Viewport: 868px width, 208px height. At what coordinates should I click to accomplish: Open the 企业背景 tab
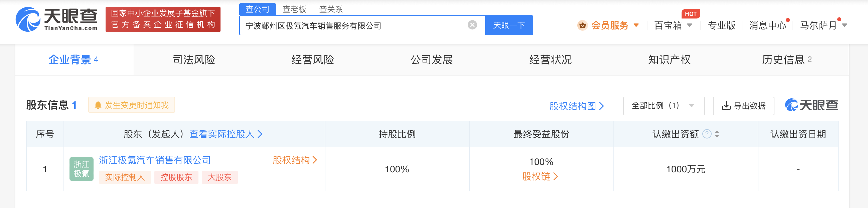(x=74, y=60)
